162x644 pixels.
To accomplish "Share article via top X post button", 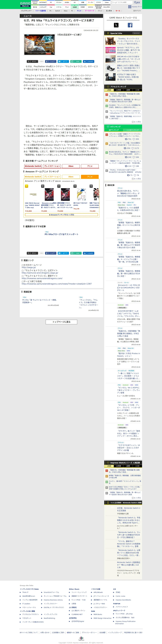I will (x=32, y=61).
